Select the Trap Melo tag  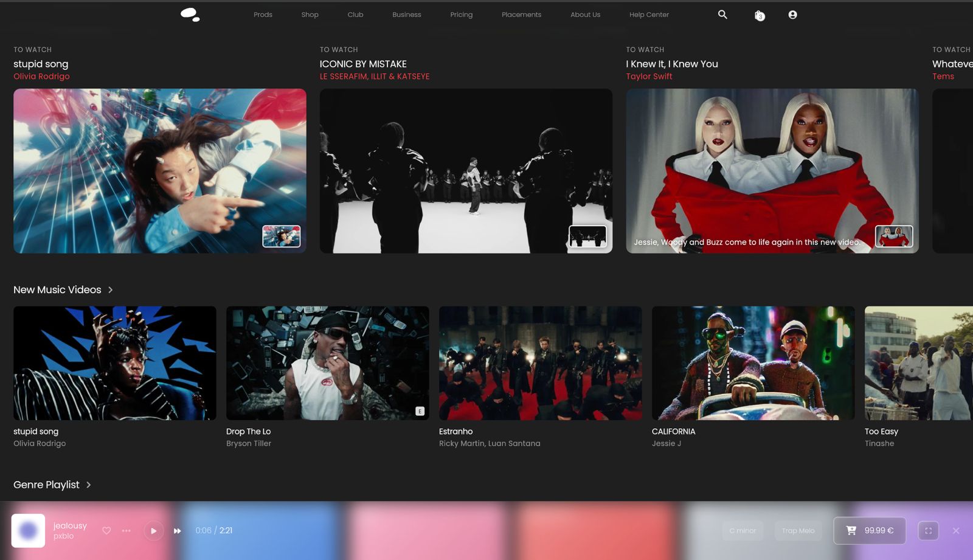coord(798,531)
